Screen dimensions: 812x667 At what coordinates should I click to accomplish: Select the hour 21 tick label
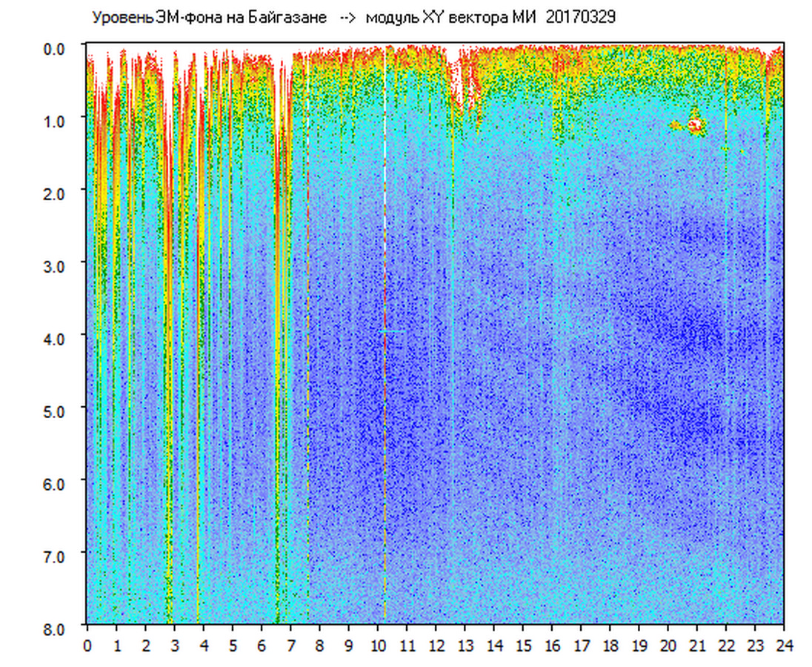[x=697, y=646]
